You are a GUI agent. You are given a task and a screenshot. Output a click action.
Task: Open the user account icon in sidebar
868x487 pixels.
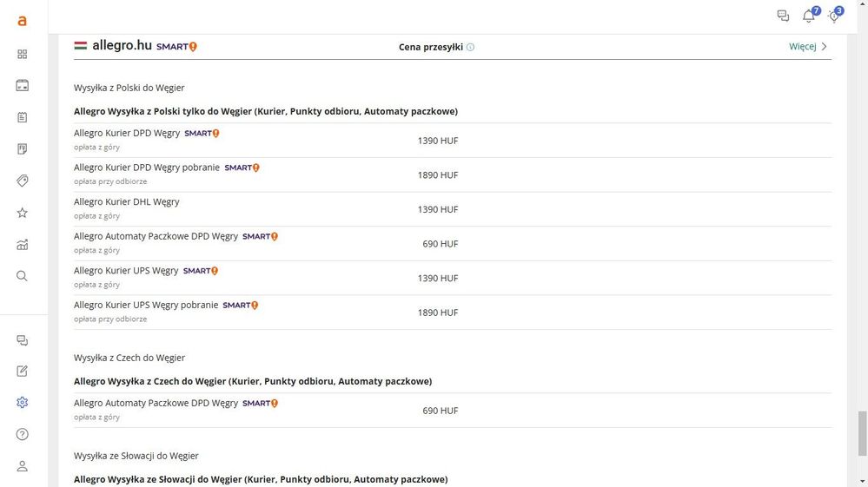click(x=23, y=466)
